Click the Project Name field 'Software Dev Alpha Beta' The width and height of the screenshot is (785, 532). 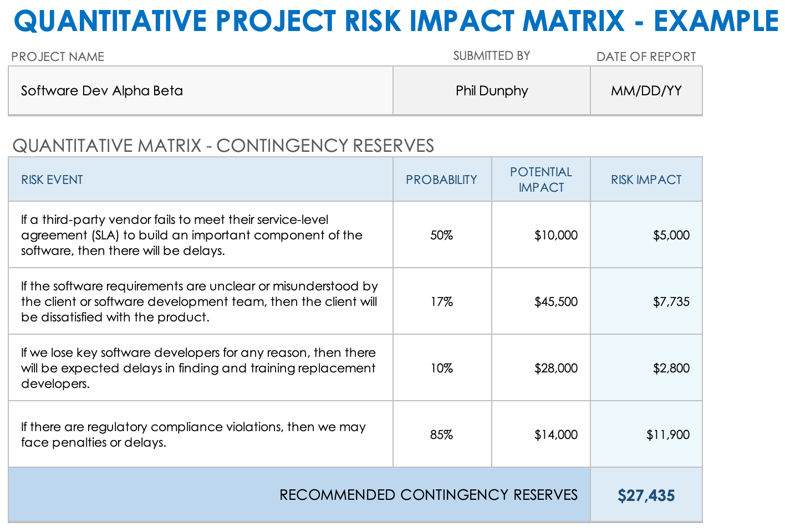click(x=200, y=91)
